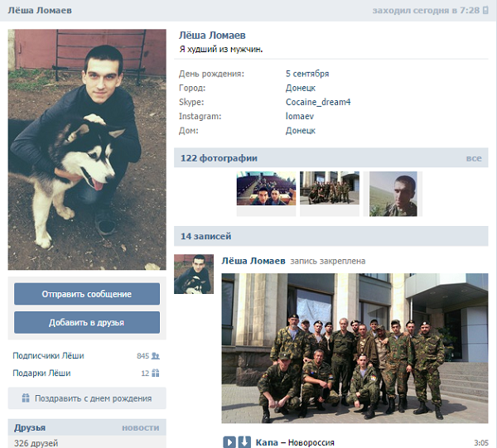Open friends 'новости' link
497x448 pixels.
click(141, 428)
